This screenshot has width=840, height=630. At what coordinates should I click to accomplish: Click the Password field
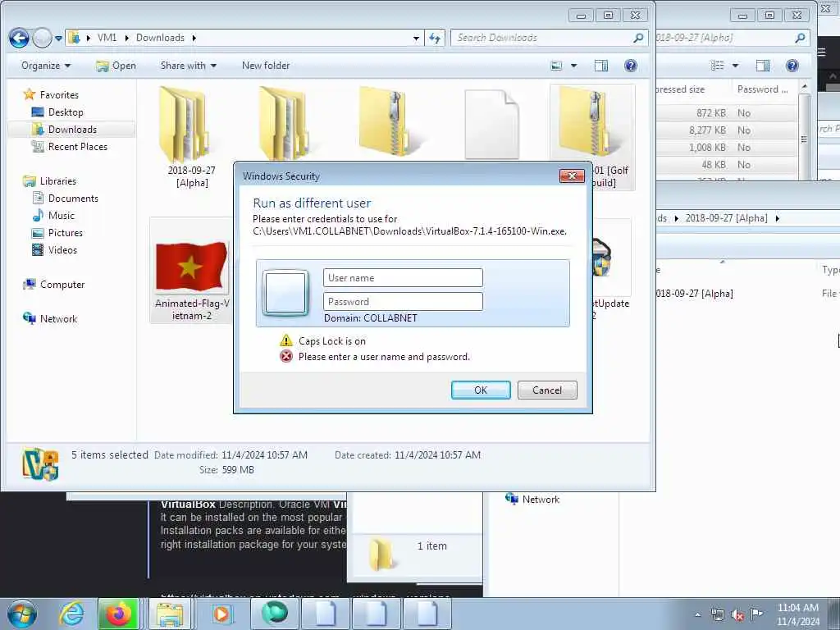(x=403, y=301)
